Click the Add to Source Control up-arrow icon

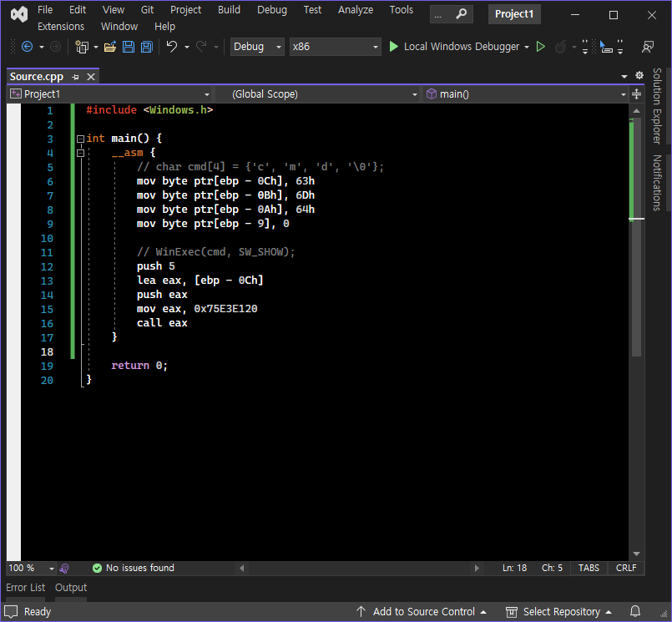click(361, 612)
